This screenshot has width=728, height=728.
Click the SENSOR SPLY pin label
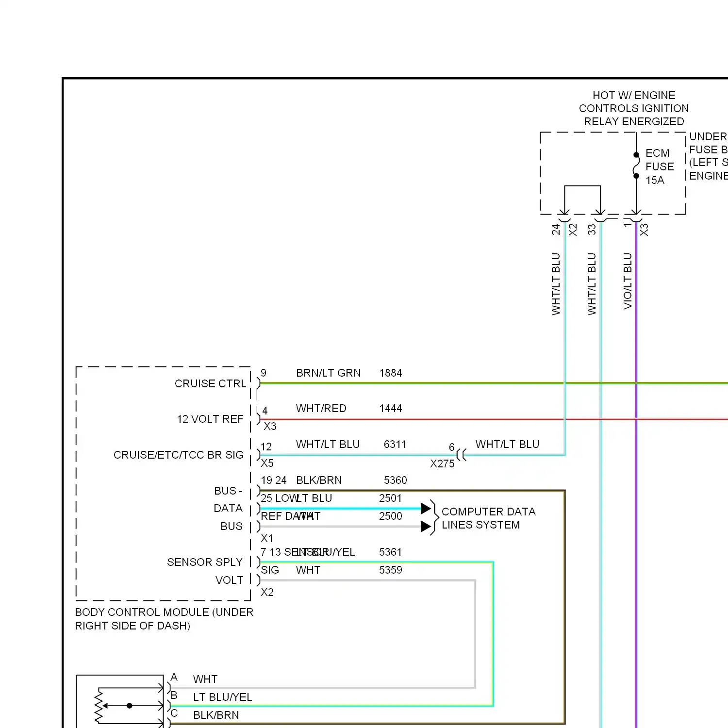point(205,562)
